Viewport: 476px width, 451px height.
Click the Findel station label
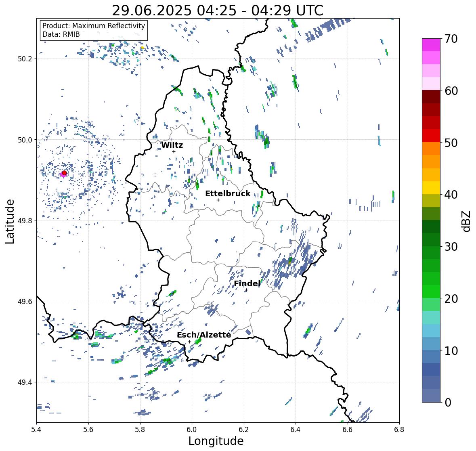[247, 283]
